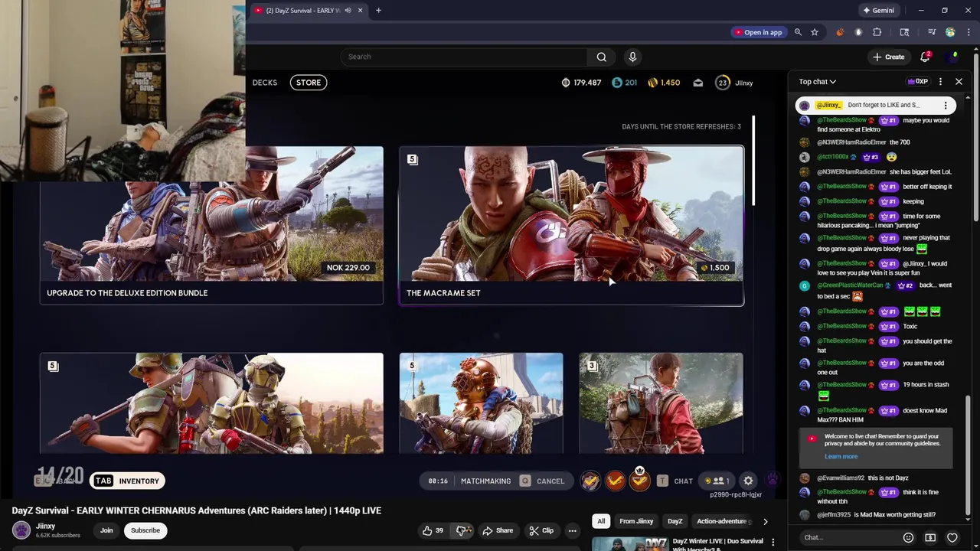Open a new browser tab
980x551 pixels.
coord(378,11)
